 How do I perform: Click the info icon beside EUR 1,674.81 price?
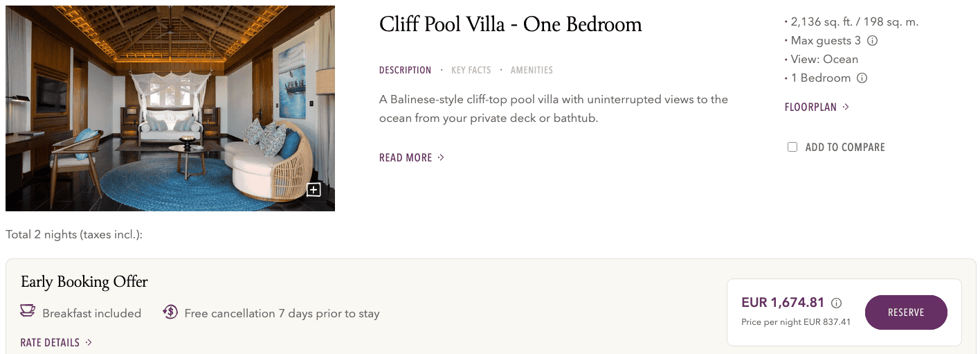[x=836, y=303]
